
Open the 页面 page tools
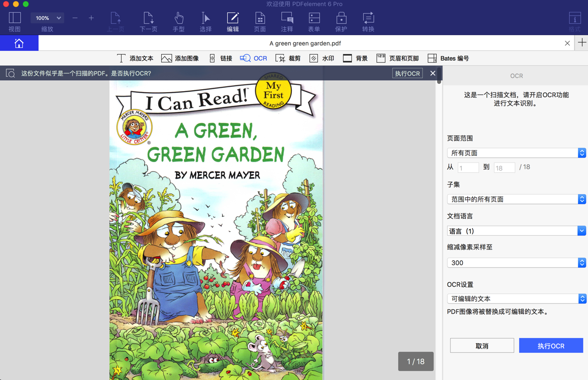(x=260, y=22)
